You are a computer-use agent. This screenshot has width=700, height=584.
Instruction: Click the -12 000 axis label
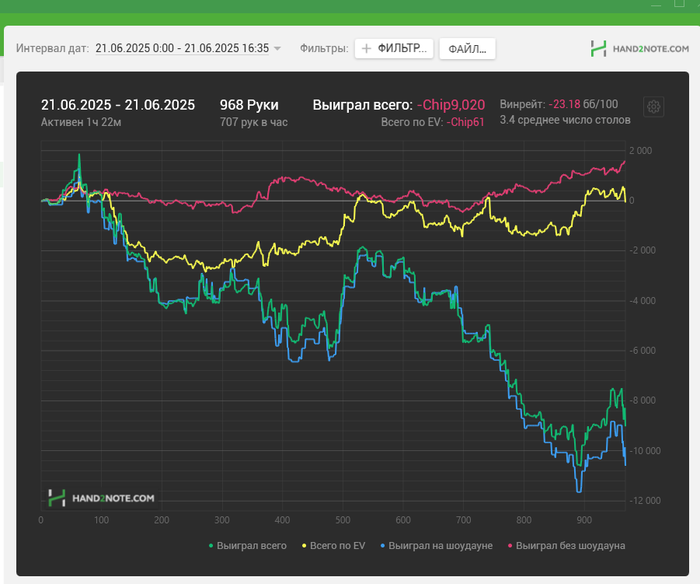[x=645, y=501]
